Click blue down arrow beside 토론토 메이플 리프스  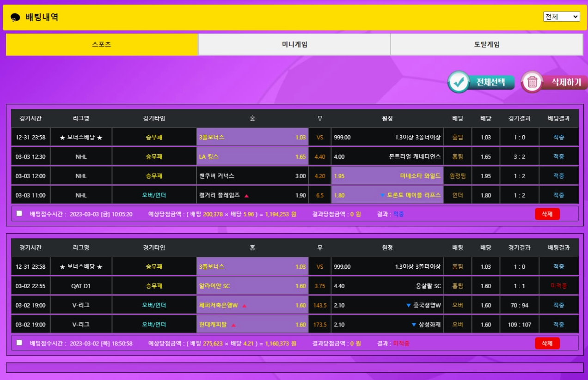coord(382,195)
